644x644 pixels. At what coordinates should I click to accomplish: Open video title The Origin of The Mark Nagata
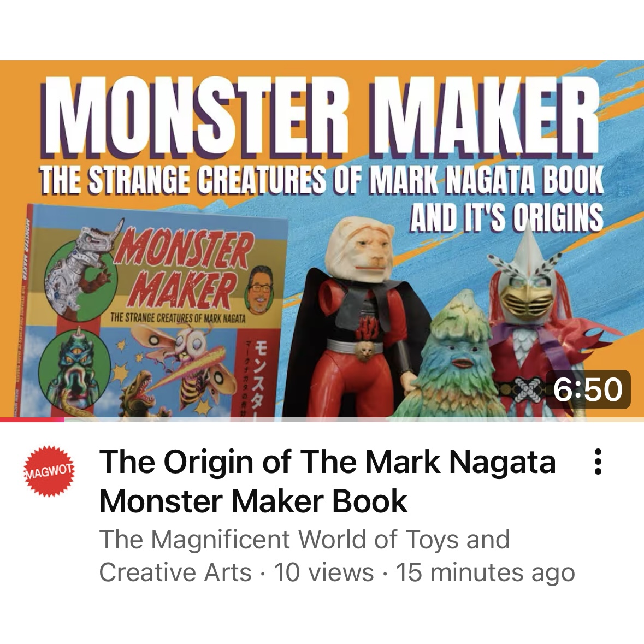327,462
